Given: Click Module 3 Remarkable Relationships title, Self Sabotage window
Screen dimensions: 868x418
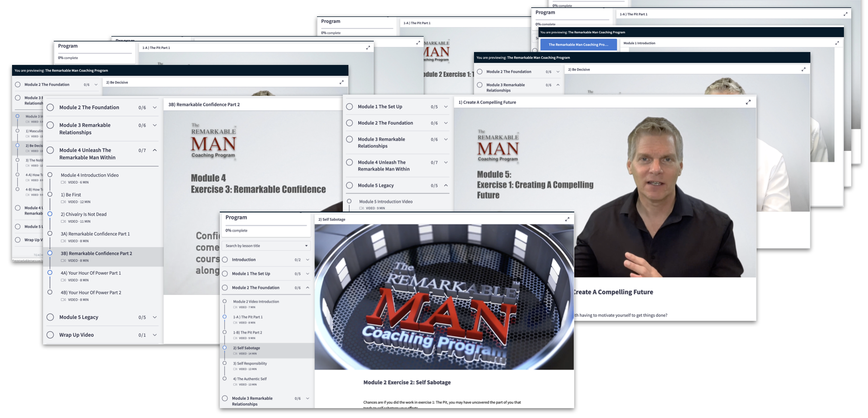Looking at the screenshot, I should pos(252,401).
